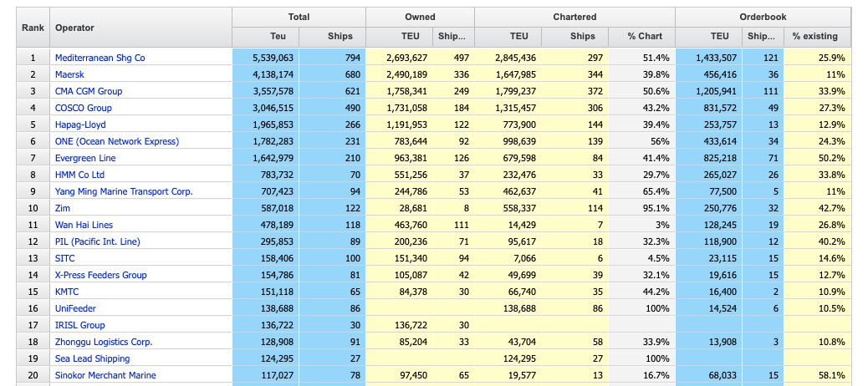868x386 pixels.
Task: Select orderbook TEU value 16,400
Action: click(x=708, y=292)
